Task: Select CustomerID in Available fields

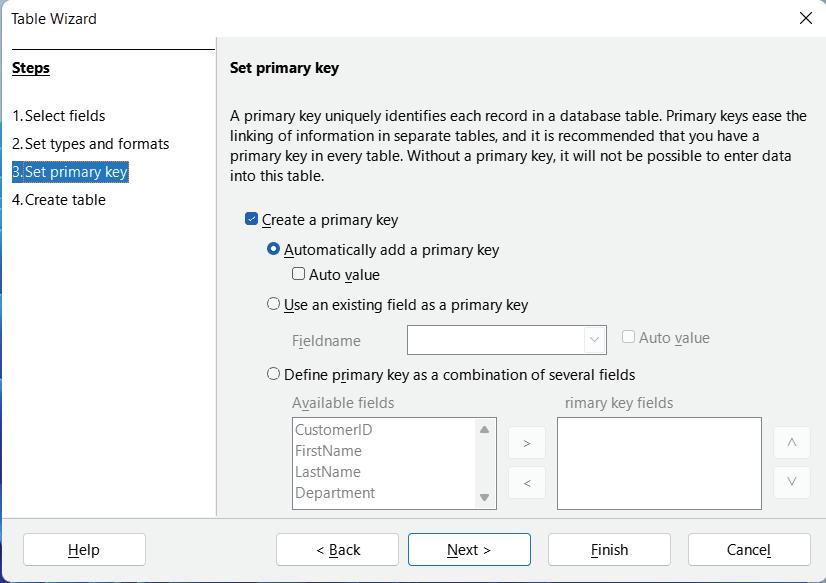Action: pos(334,430)
